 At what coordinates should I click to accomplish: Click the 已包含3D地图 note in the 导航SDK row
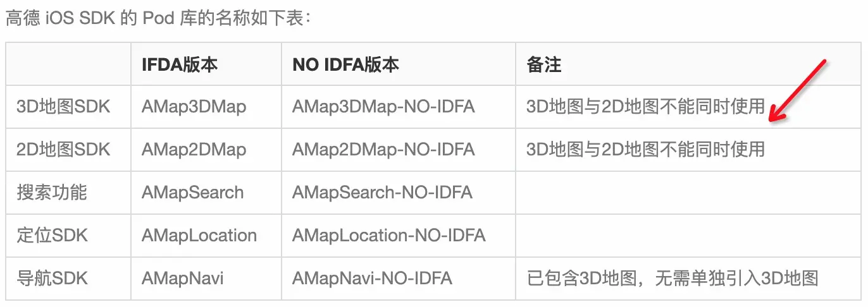673,278
